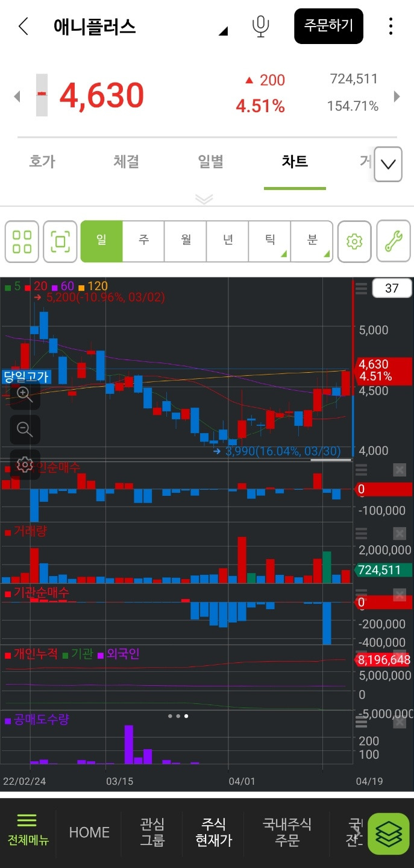Tap the mini candle thumbnail beside price
Screen dimensions: 414x868
[42, 95]
